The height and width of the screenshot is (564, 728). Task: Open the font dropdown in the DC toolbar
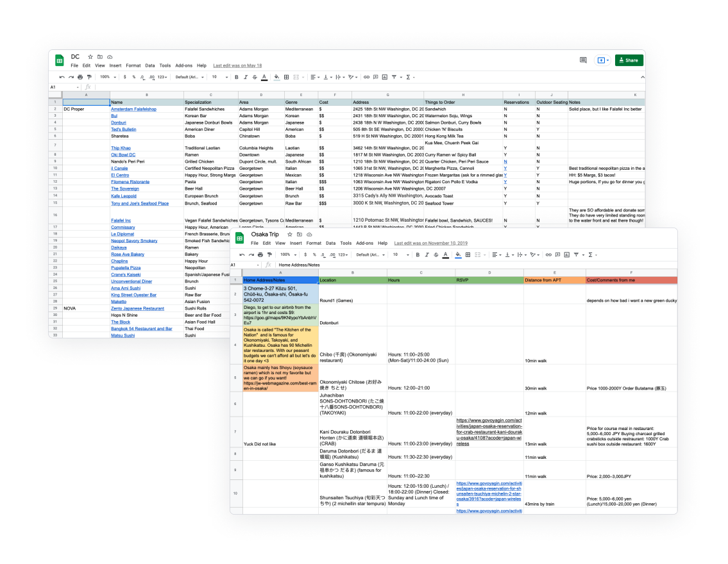point(189,77)
